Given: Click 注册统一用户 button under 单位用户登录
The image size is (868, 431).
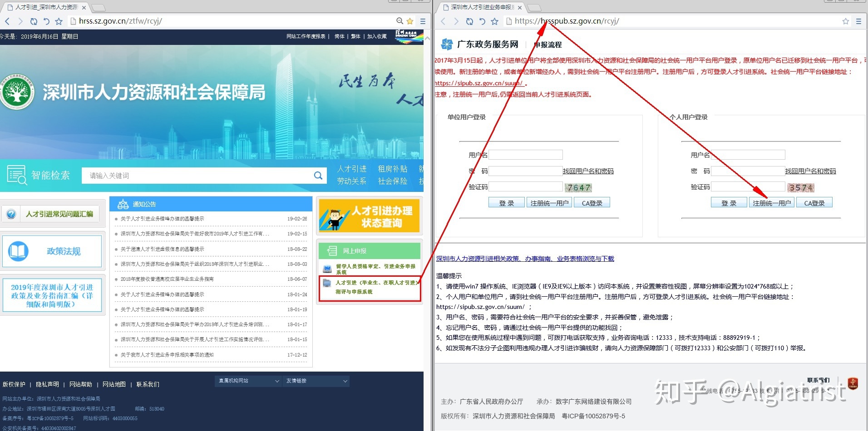Looking at the screenshot, I should (x=549, y=203).
